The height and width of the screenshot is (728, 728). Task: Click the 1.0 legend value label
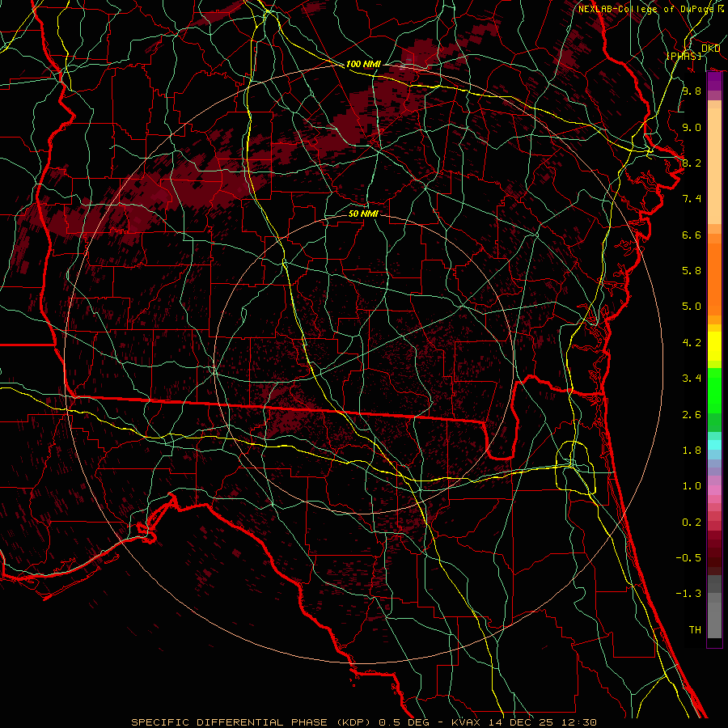pos(691,486)
